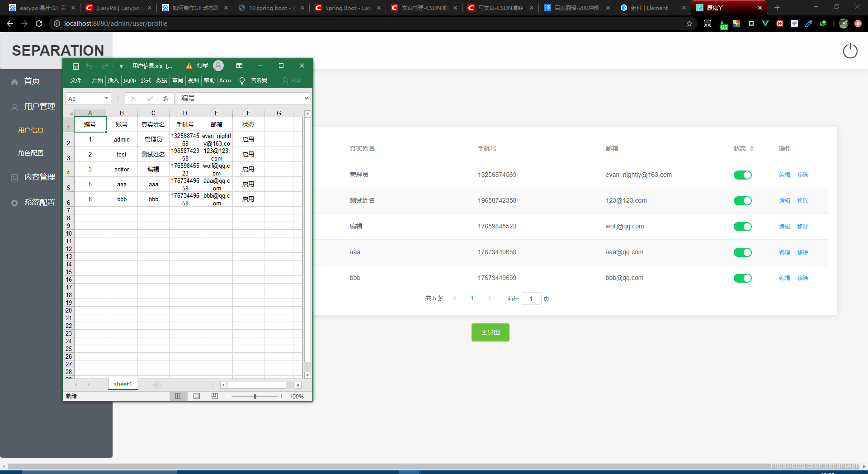Expand the 内容管理 sidebar menu
This screenshot has height=474, width=868.
(x=39, y=177)
